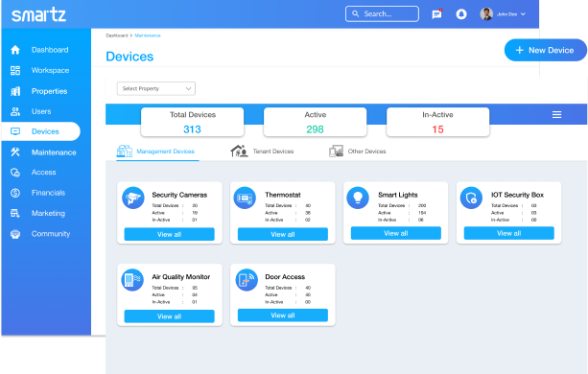The width and height of the screenshot is (588, 374).
Task: Click the Financials dollar icon
Action: pos(15,193)
